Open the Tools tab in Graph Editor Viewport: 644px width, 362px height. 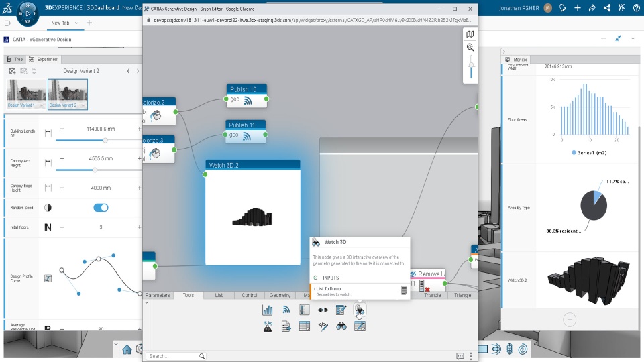(188, 295)
